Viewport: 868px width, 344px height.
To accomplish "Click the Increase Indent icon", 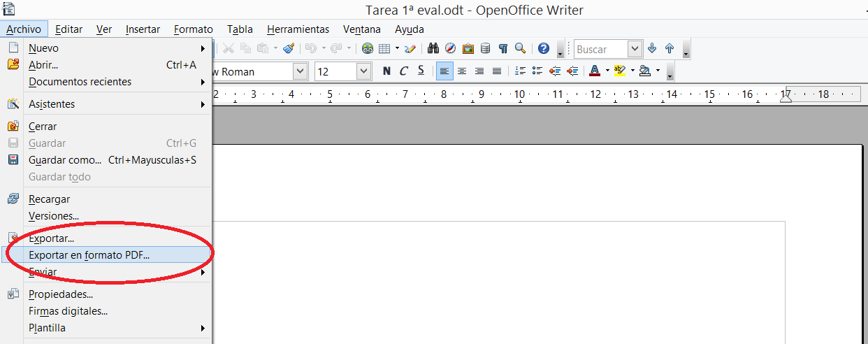I will [x=572, y=71].
